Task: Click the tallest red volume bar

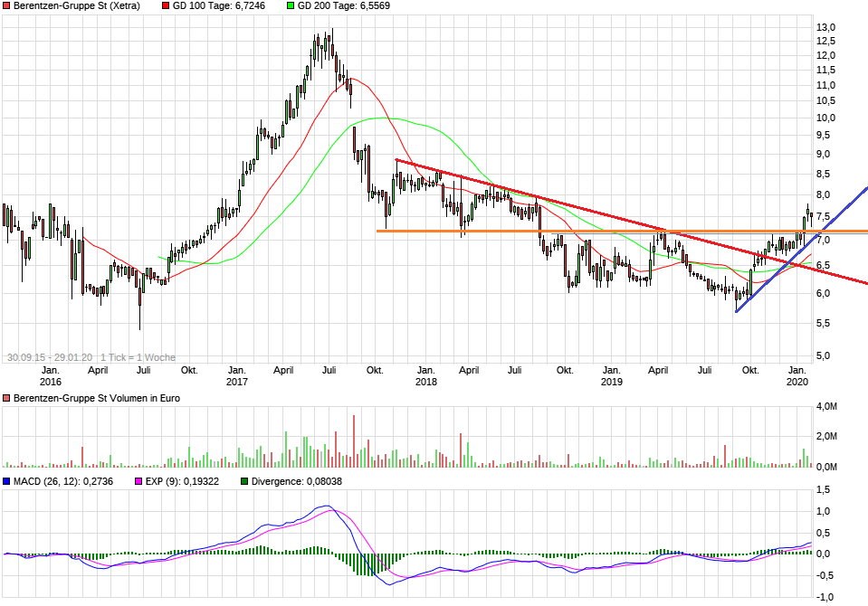Action: tap(354, 441)
